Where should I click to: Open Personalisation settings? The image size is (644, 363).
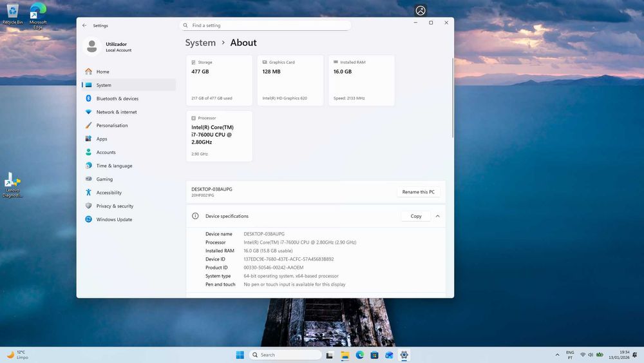point(129,125)
